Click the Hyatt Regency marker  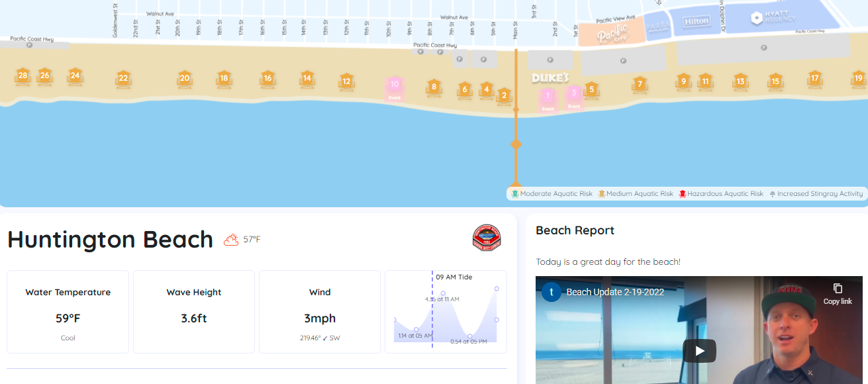click(x=756, y=18)
